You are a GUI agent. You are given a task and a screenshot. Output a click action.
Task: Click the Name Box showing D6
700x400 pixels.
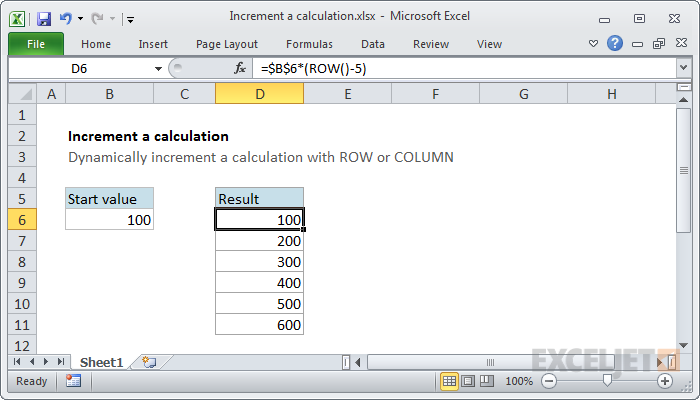[79, 69]
